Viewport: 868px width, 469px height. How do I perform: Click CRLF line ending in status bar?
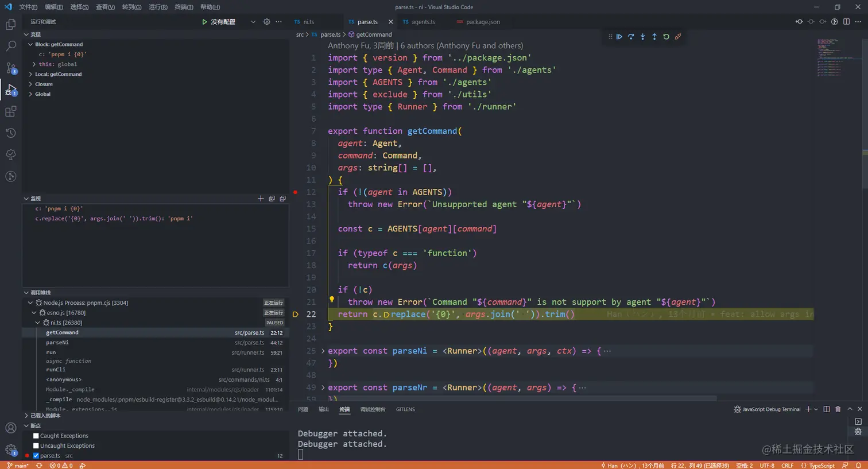(788, 466)
